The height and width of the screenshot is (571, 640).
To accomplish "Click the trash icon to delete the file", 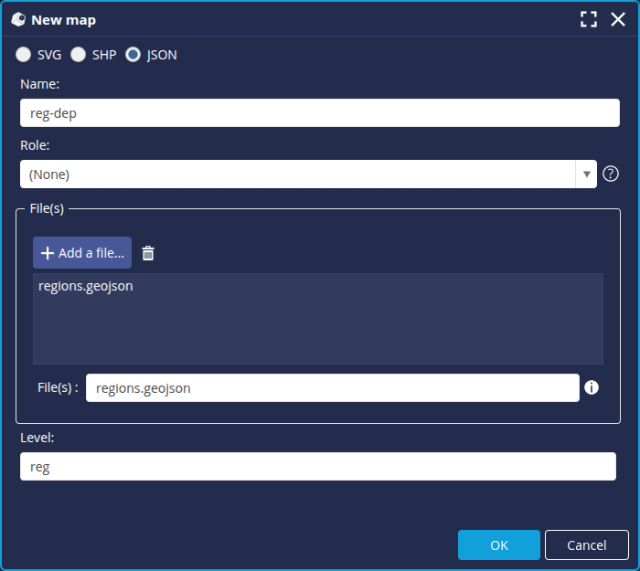I will [148, 253].
